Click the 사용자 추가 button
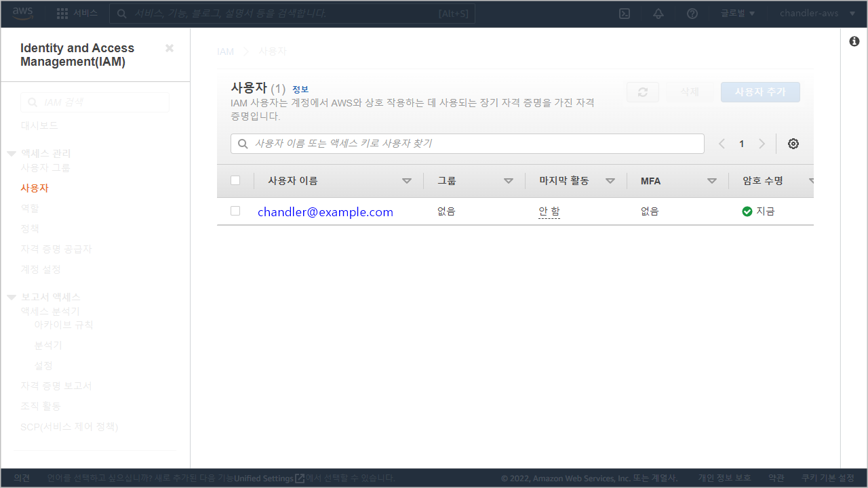The width and height of the screenshot is (868, 488). click(x=760, y=92)
